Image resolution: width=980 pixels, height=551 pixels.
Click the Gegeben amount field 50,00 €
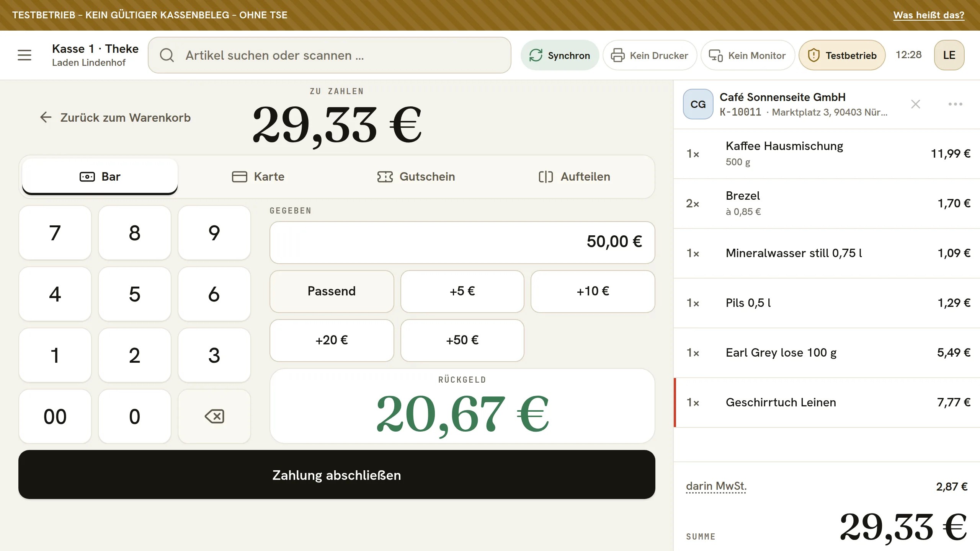coord(462,242)
